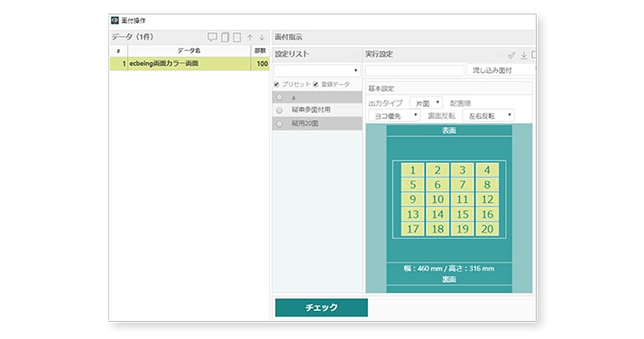
Task: Click imposition cell 19 in preview
Action: [463, 229]
